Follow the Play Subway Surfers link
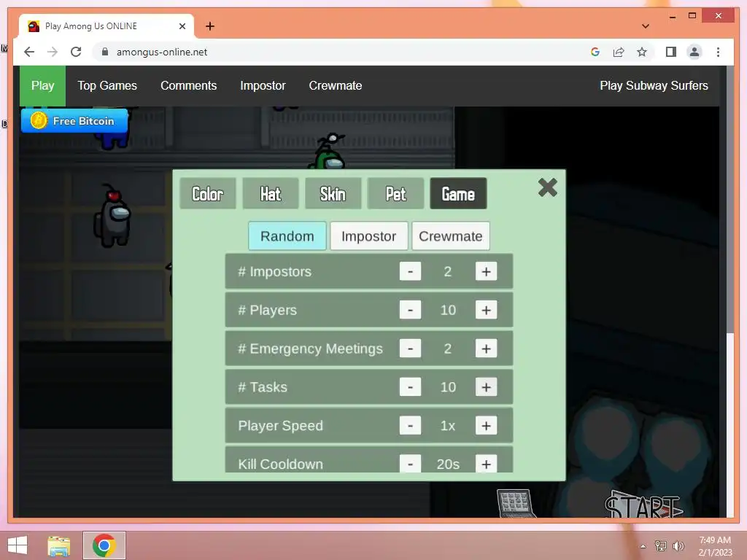Image resolution: width=747 pixels, height=560 pixels. 654,86
